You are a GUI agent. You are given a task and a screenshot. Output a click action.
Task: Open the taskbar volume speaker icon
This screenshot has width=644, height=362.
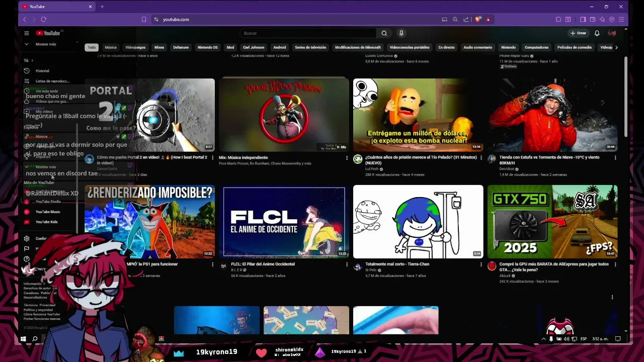(x=567, y=339)
